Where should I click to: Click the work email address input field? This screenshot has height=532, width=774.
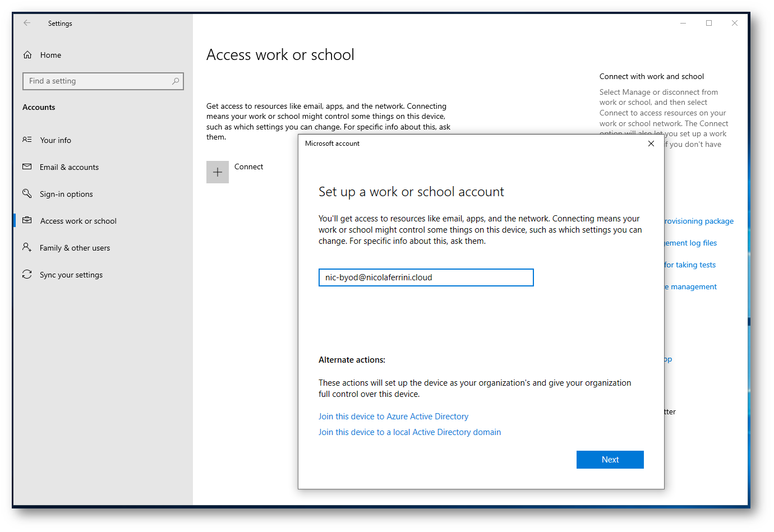(426, 277)
